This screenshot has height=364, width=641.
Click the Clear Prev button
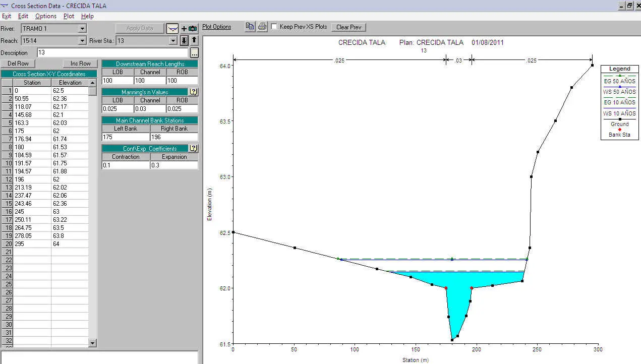coord(349,27)
